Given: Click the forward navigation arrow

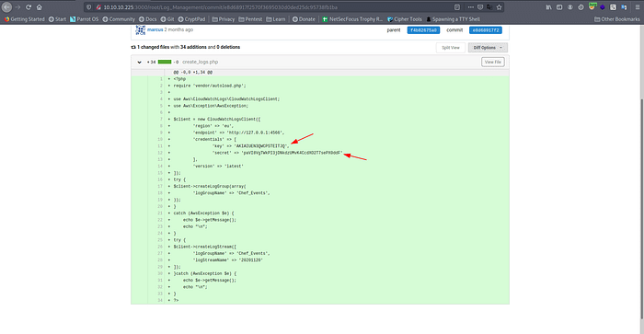Looking at the screenshot, I should click(17, 7).
